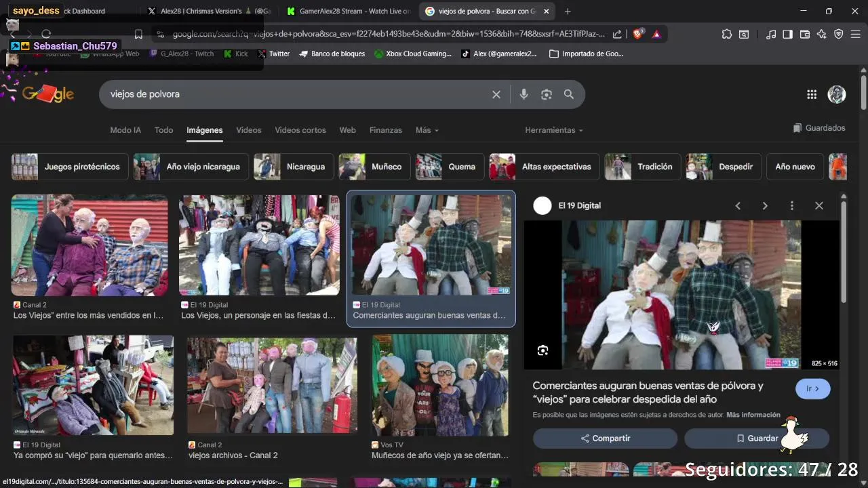Open the Playlist music note icon
This screenshot has width=868, height=488.
click(771, 34)
